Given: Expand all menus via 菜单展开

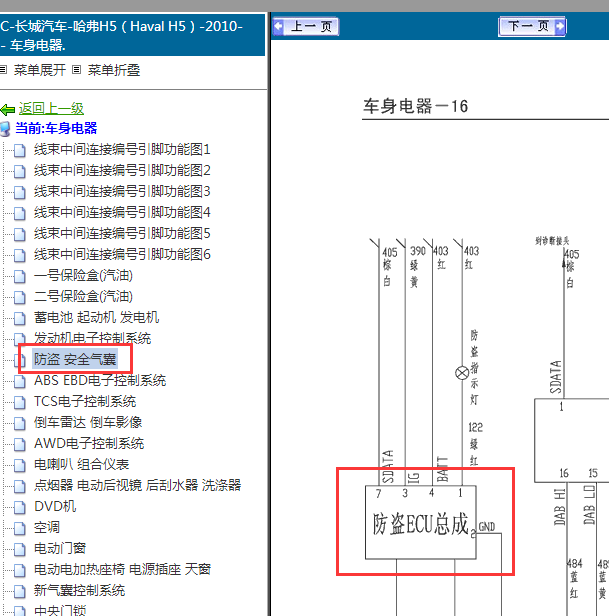Looking at the screenshot, I should [x=40, y=70].
